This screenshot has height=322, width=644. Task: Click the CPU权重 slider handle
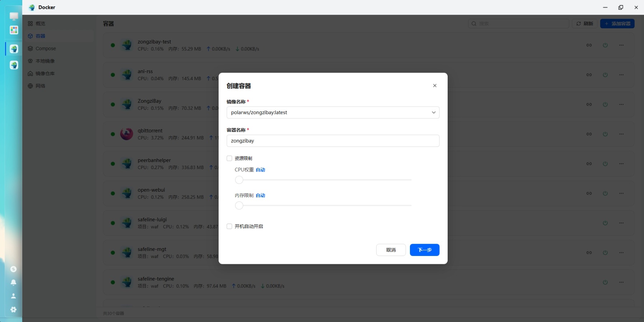239,180
